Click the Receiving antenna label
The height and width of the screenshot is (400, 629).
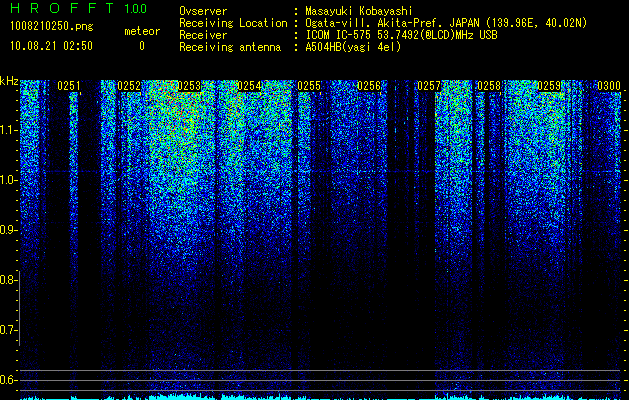[230, 47]
